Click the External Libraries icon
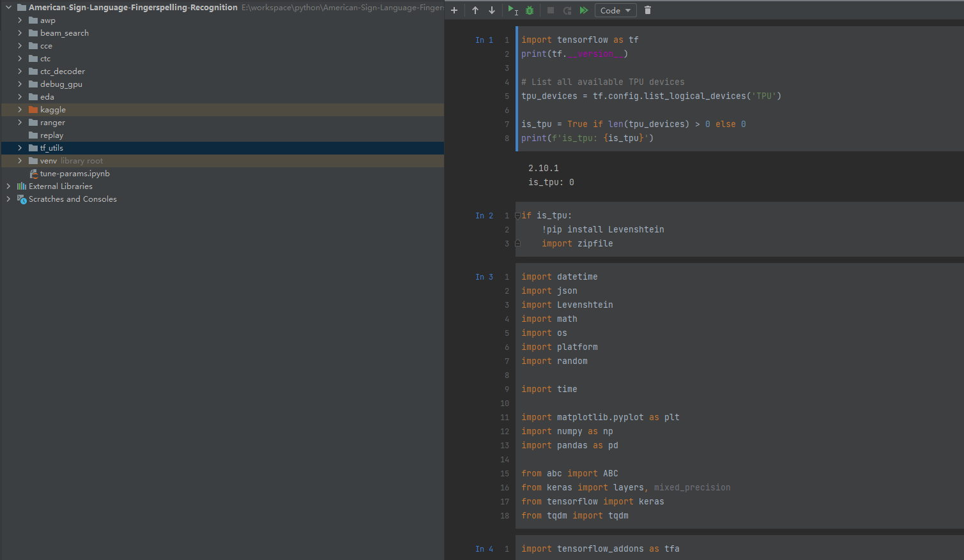Image resolution: width=964 pixels, height=560 pixels. [x=22, y=186]
